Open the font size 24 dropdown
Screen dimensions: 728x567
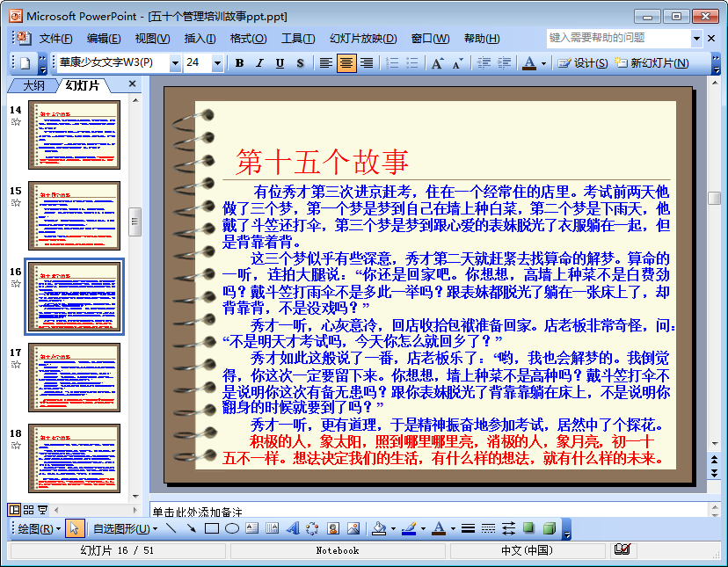(217, 62)
